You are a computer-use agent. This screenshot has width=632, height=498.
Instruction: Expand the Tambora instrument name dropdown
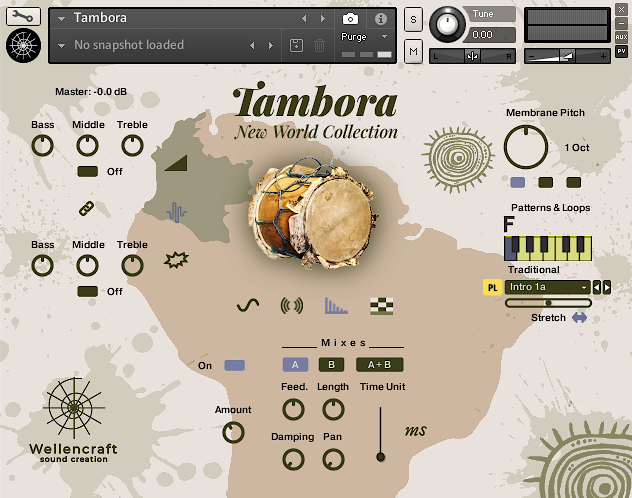coord(62,19)
